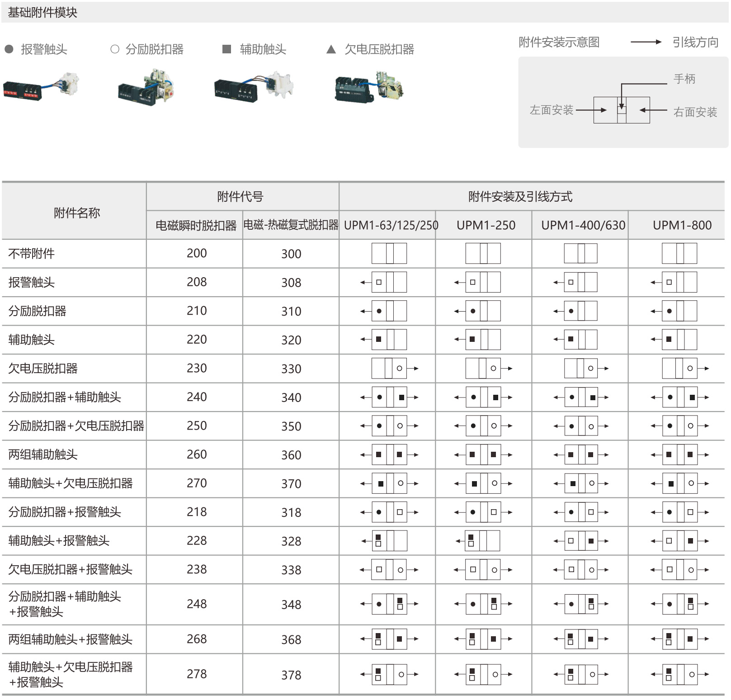Image resolution: width=731 pixels, height=700 pixels.
Task: Click the 引线方向 arrow icon
Action: (646, 42)
